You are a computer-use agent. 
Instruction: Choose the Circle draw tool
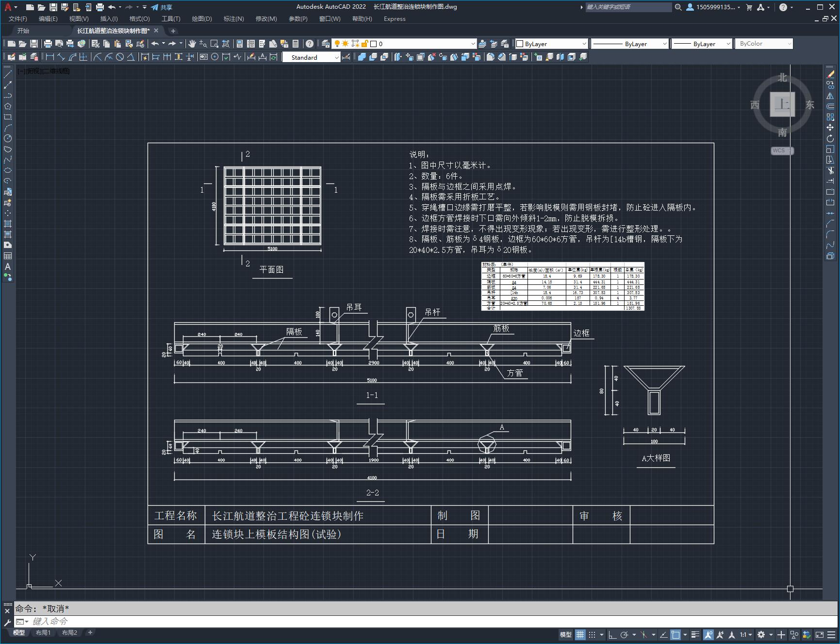(8, 138)
